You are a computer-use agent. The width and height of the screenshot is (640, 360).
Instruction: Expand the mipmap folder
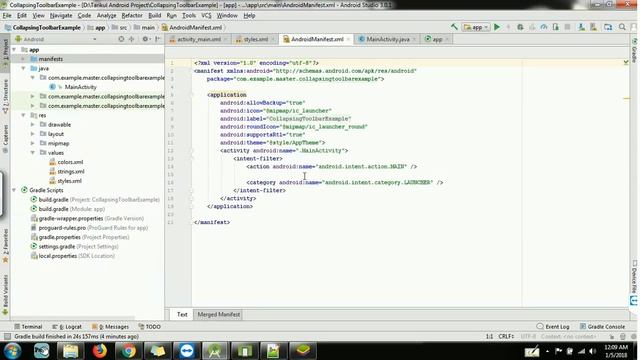[33, 143]
